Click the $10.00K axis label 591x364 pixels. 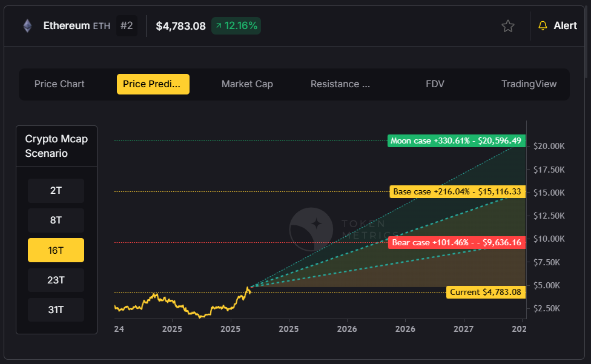(x=549, y=239)
